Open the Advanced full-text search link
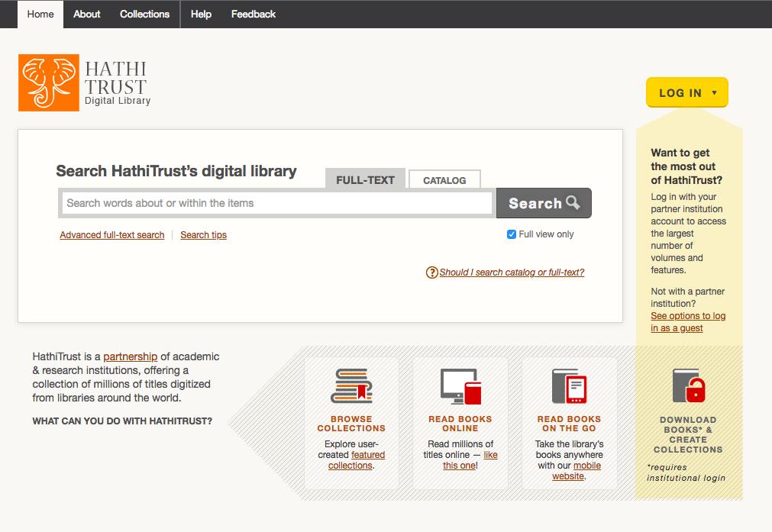This screenshot has height=532, width=772. click(112, 235)
